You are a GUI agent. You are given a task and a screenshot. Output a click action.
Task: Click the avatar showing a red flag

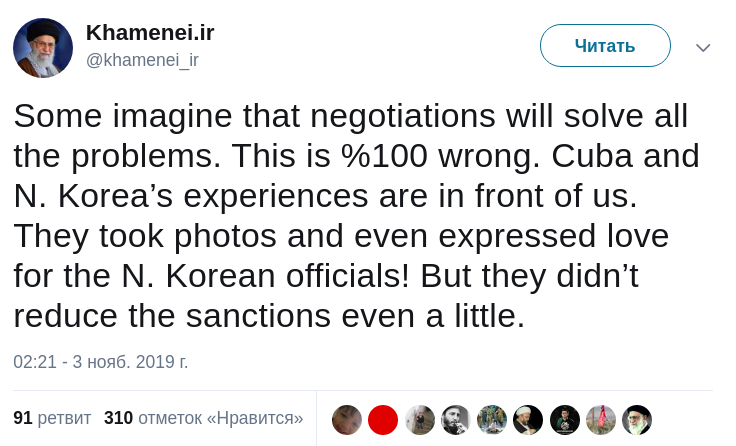point(601,420)
